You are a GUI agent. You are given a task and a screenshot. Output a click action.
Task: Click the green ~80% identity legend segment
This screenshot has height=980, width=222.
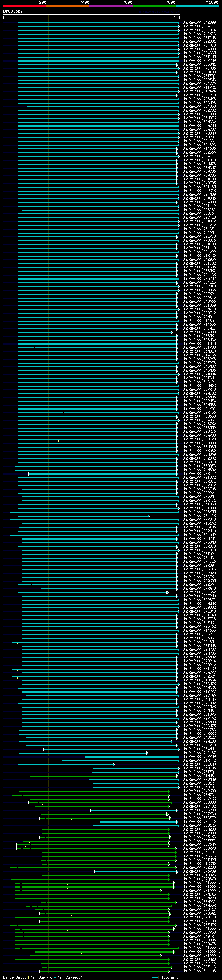pos(154,6)
